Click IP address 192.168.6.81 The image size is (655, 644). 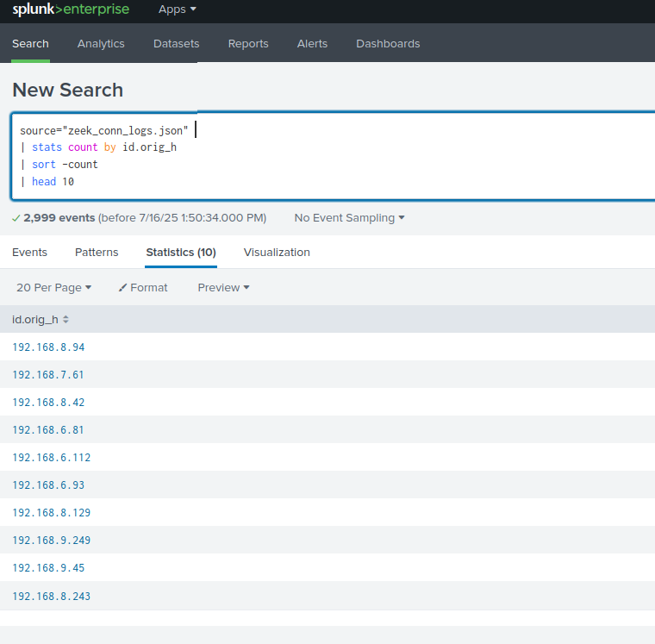coord(48,430)
